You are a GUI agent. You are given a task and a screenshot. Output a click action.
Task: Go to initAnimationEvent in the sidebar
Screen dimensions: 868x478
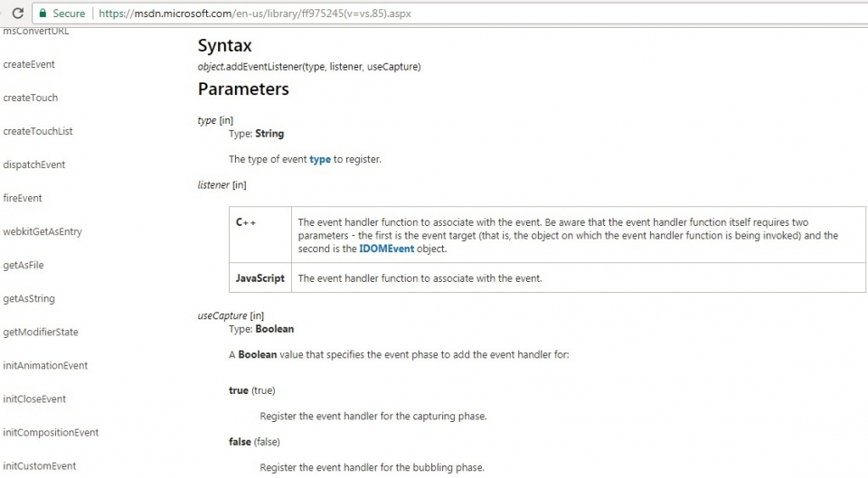click(45, 365)
